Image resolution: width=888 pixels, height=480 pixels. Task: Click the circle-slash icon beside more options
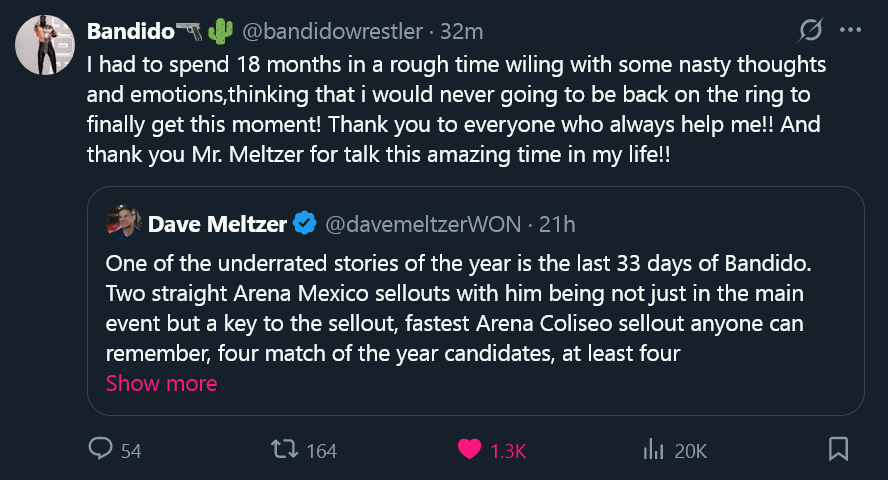pyautogui.click(x=812, y=31)
